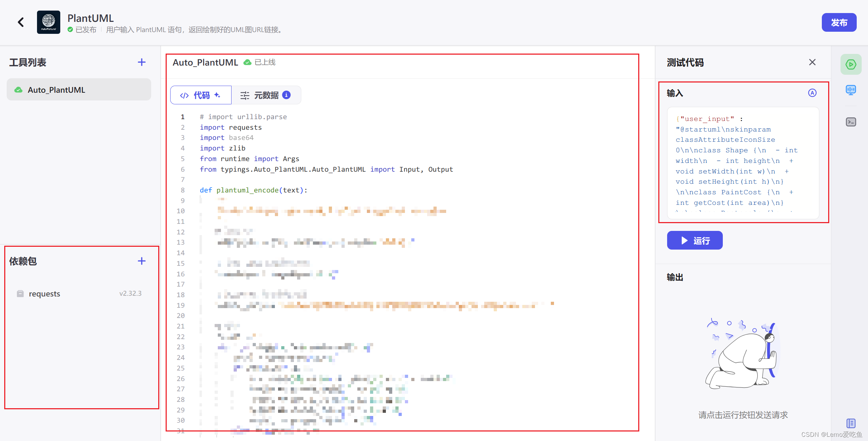Open the document icon at sidebar bottom

point(851,423)
